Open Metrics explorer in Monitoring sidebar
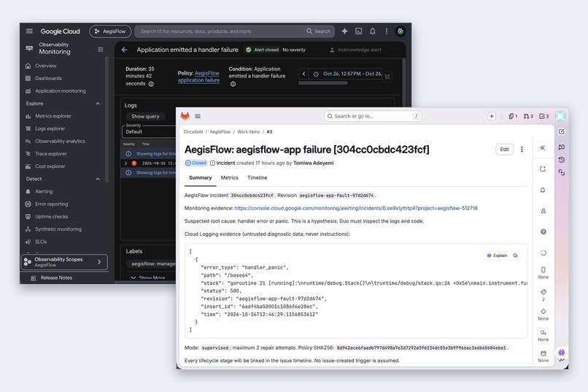This screenshot has width=588, height=392. (53, 116)
